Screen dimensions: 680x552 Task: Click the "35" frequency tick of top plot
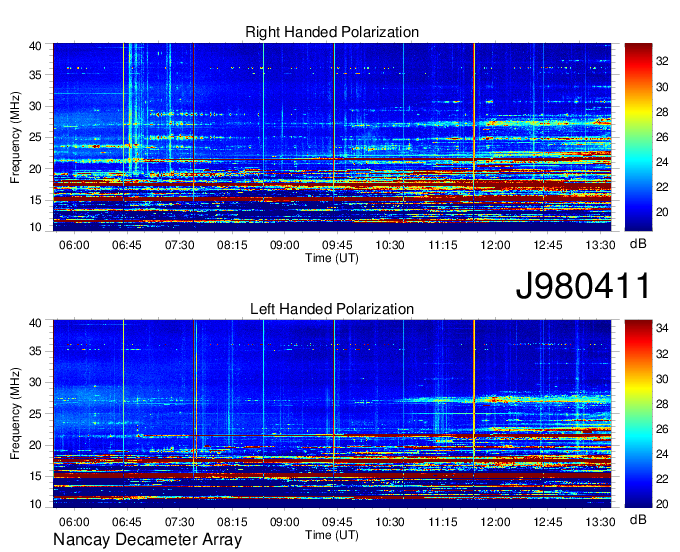coord(36,75)
